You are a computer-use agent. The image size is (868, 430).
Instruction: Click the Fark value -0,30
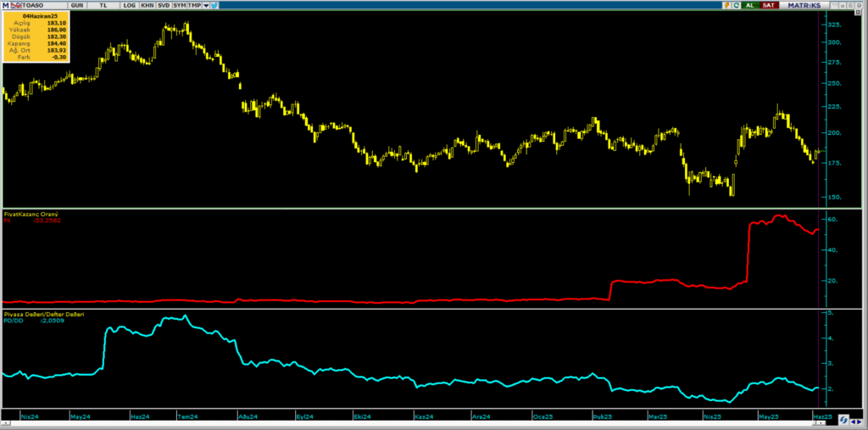[x=60, y=57]
